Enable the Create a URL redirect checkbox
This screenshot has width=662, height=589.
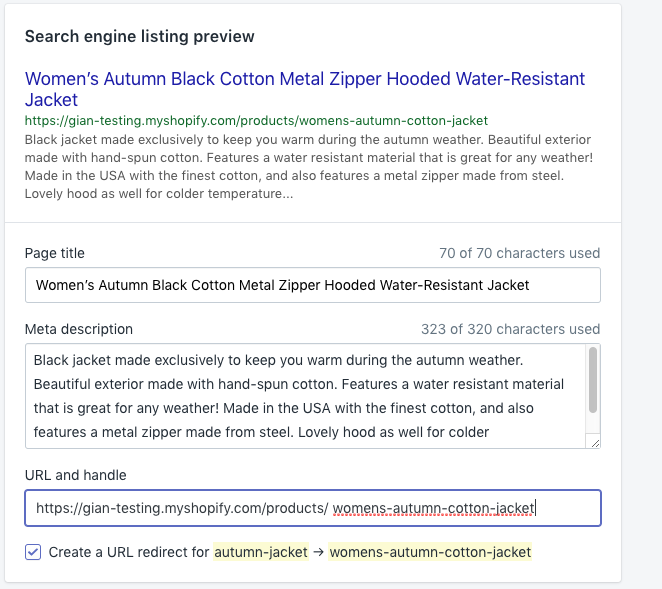tap(33, 552)
